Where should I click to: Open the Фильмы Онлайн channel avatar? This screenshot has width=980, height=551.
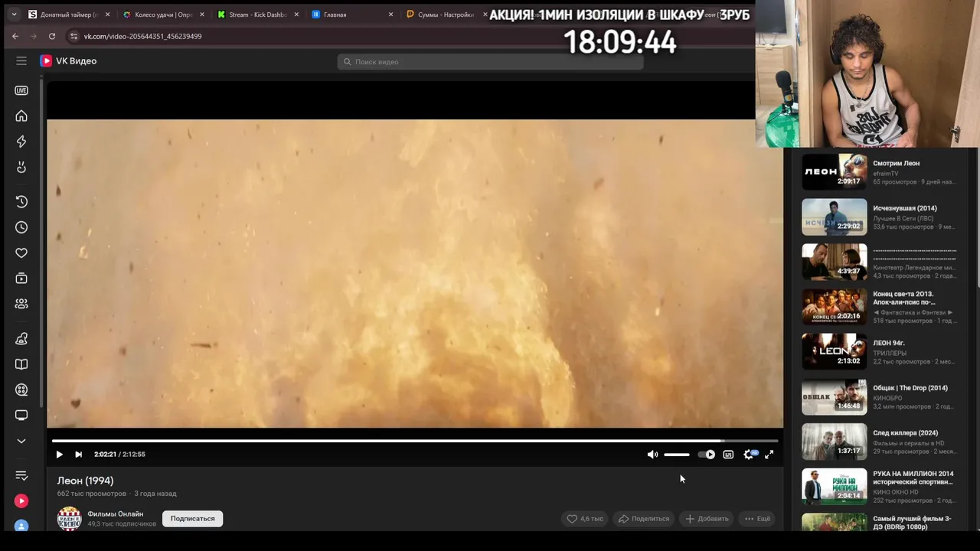70,519
